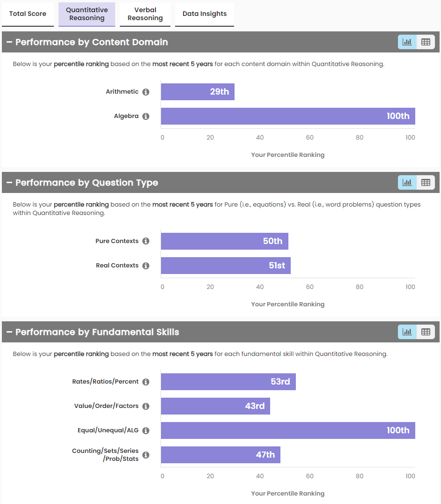Collapse Performance by Question Type section
The height and width of the screenshot is (504, 441).
coord(9,183)
